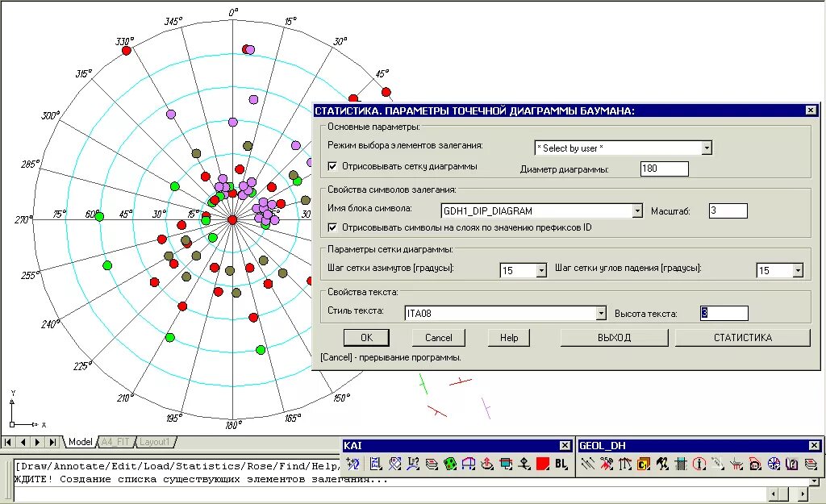Click the '330°' azimuth label on diagram
This screenshot has height=504, width=826.
[x=125, y=41]
